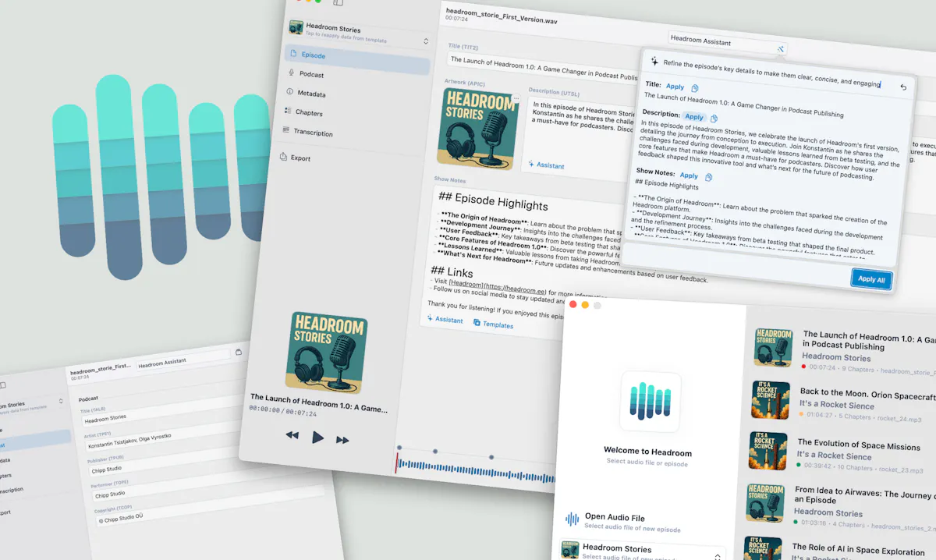Click the Assistant button under Description
Image resolution: width=936 pixels, height=560 pixels.
546,165
